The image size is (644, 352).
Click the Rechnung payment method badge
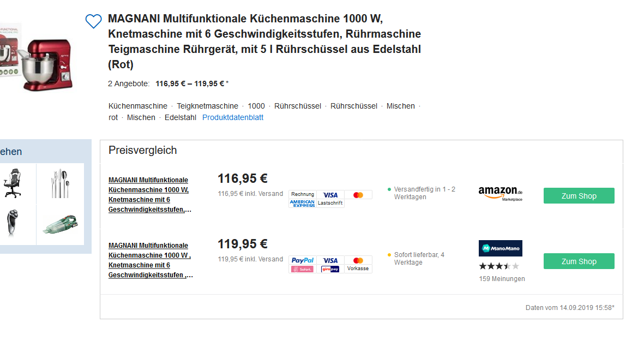(x=302, y=194)
